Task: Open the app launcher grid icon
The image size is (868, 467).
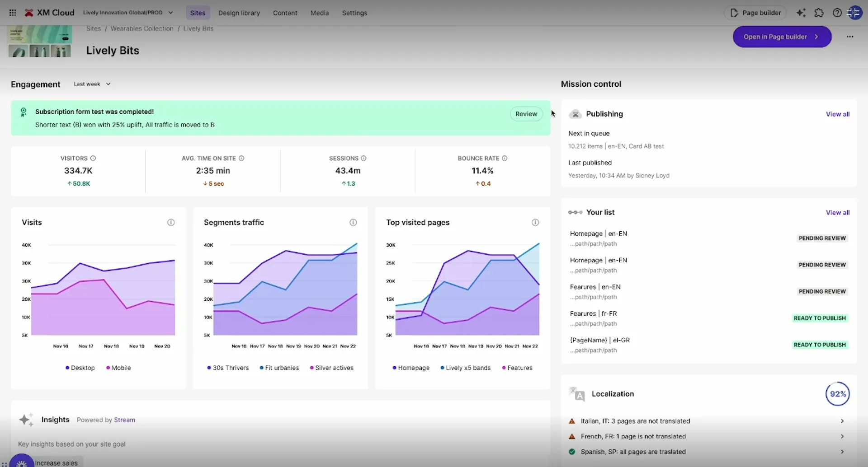Action: click(12, 13)
